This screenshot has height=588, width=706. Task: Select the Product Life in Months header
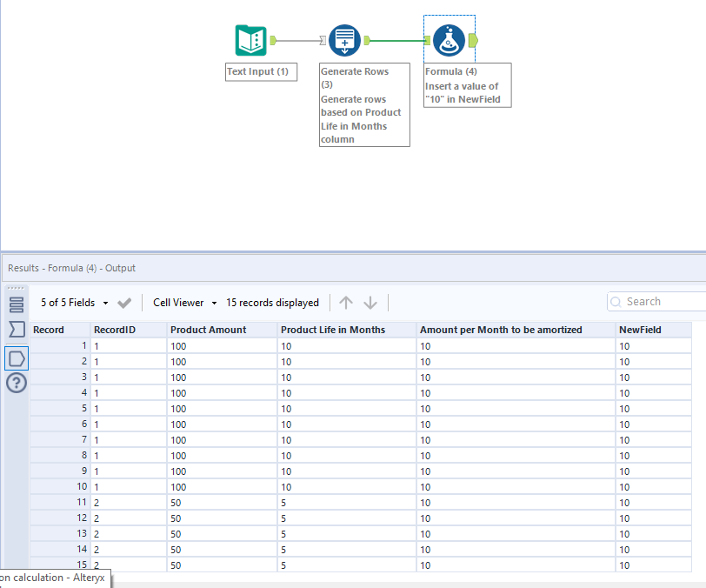click(x=332, y=330)
